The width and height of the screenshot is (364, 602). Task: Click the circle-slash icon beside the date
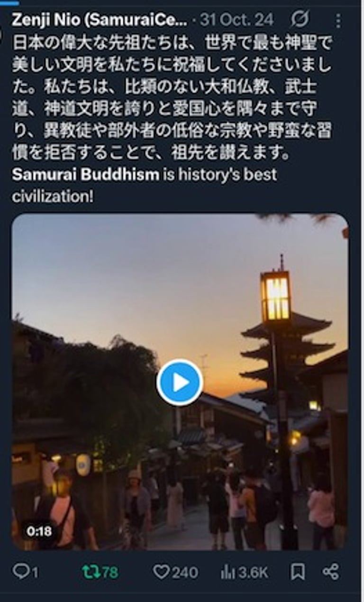[299, 20]
